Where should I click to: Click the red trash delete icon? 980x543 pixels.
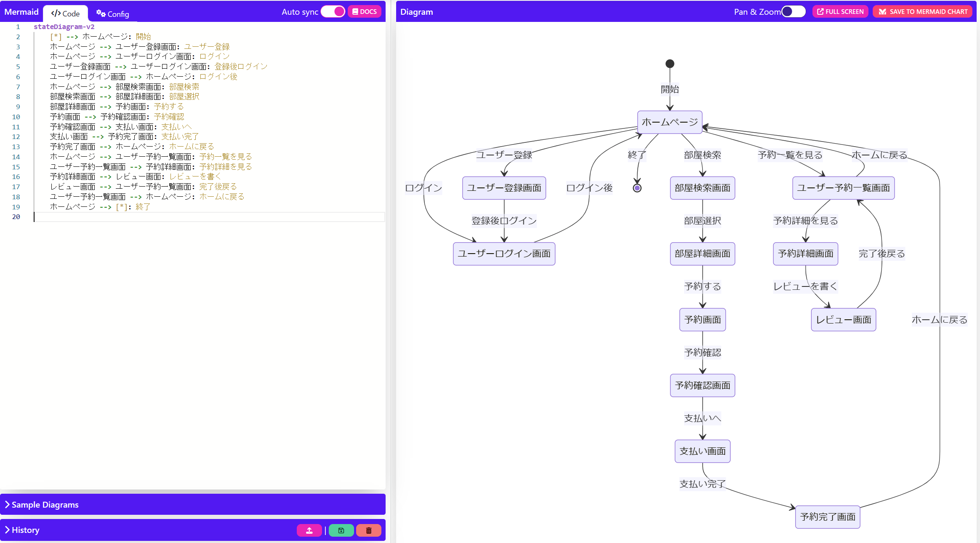click(x=368, y=530)
